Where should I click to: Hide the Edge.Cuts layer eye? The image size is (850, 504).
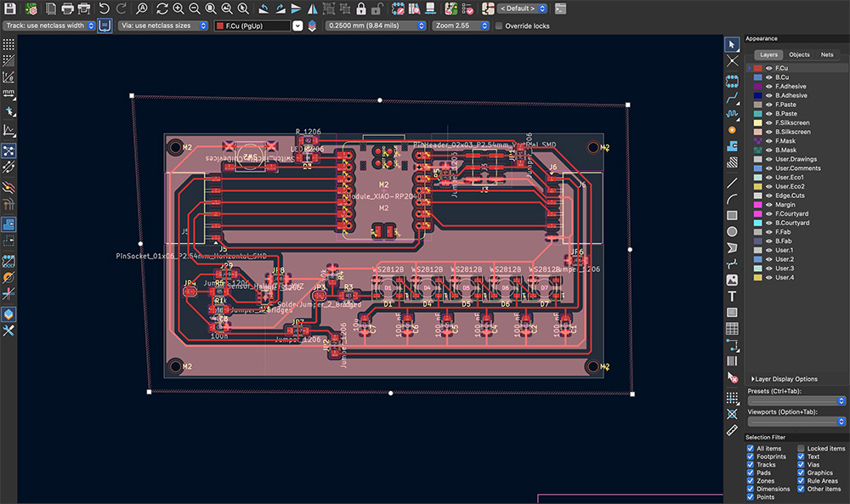768,195
